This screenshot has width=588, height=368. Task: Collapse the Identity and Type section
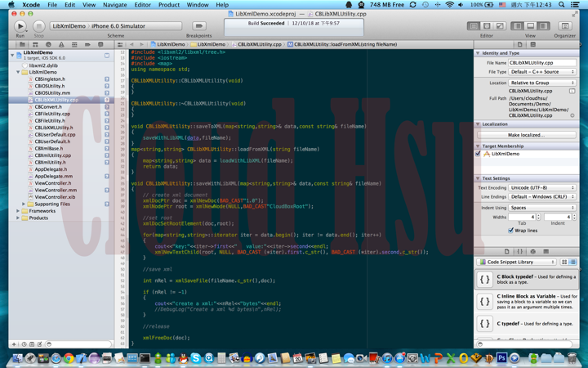[478, 53]
